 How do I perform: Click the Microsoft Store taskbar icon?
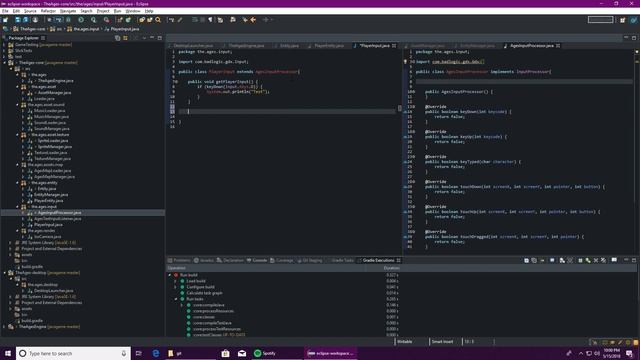click(x=225, y=353)
